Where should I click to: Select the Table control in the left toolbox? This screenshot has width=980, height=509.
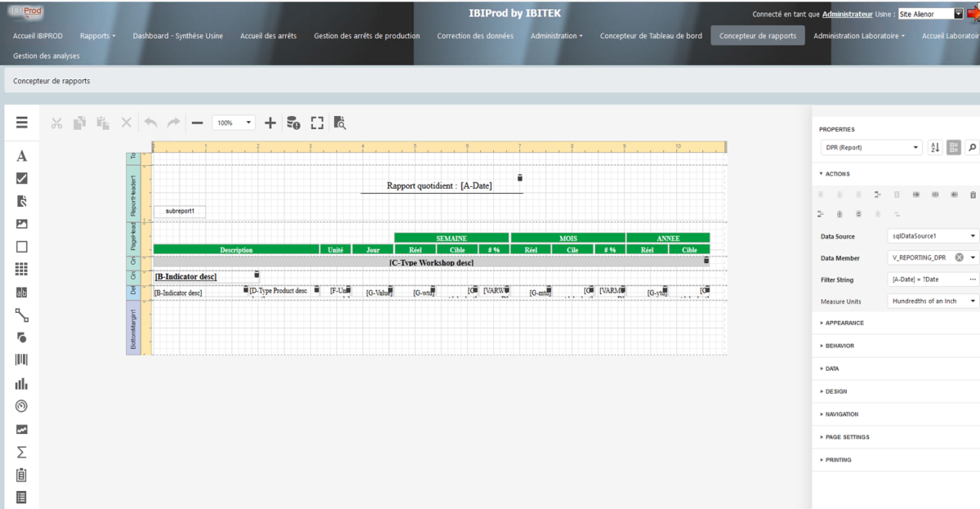[x=21, y=269]
